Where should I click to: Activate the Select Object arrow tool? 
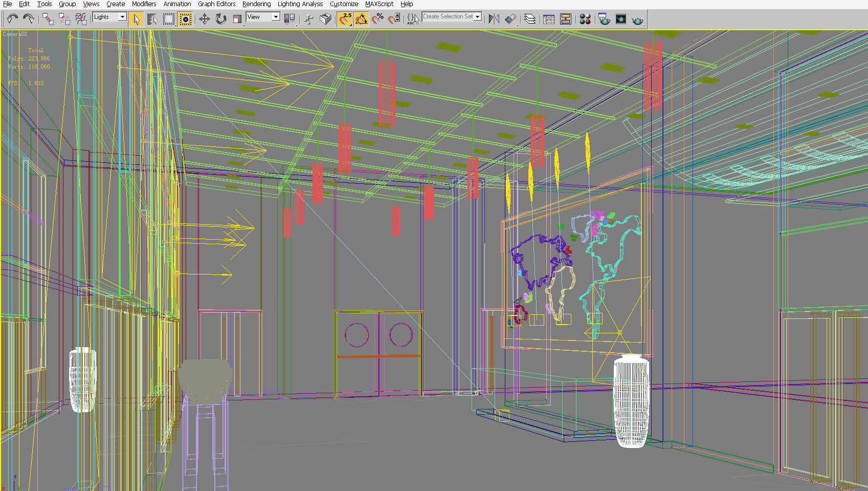pos(136,19)
